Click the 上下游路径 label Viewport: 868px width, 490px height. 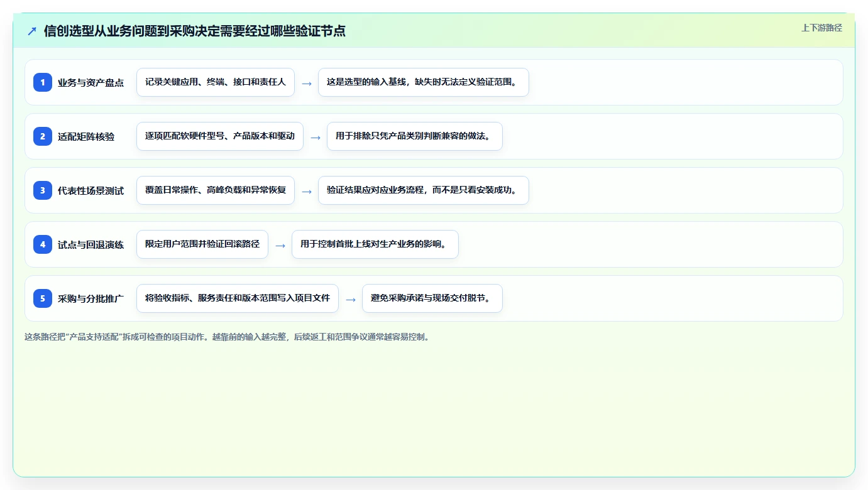(x=821, y=28)
